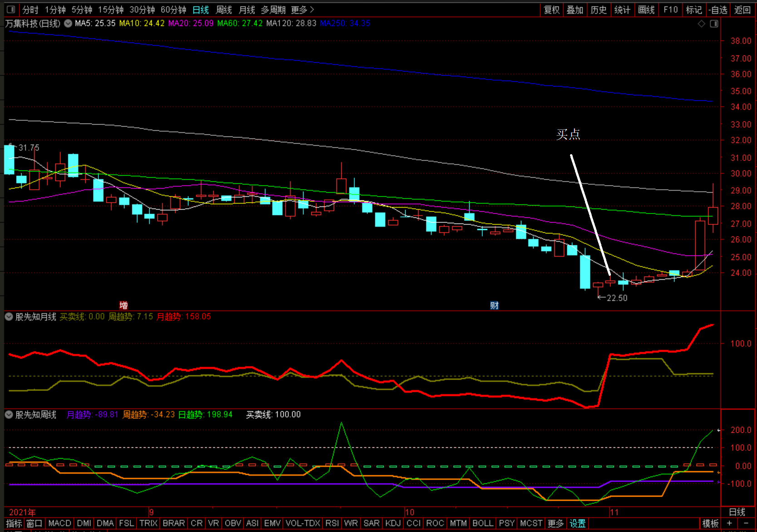757x532 pixels.
Task: Select the VR indicator tab
Action: (x=213, y=523)
